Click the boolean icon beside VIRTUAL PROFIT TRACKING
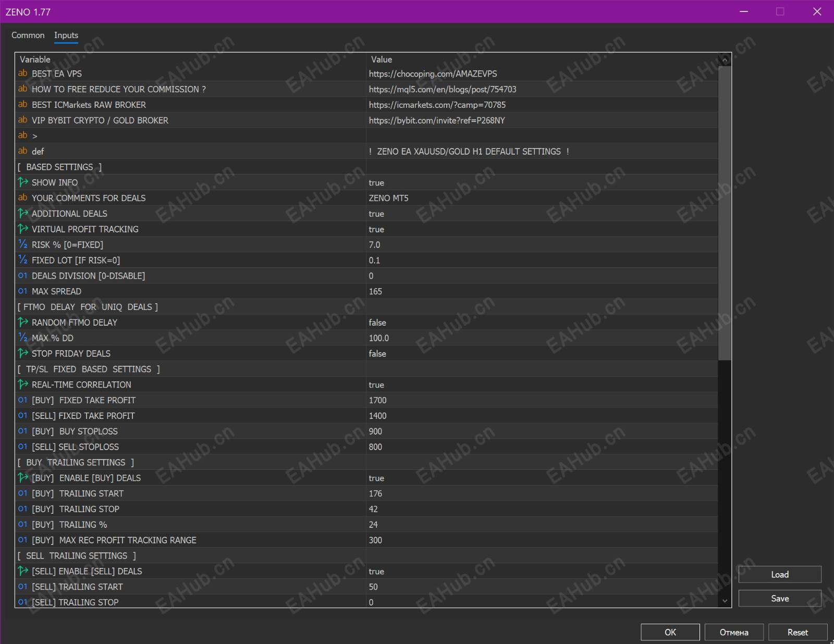 tap(22, 229)
